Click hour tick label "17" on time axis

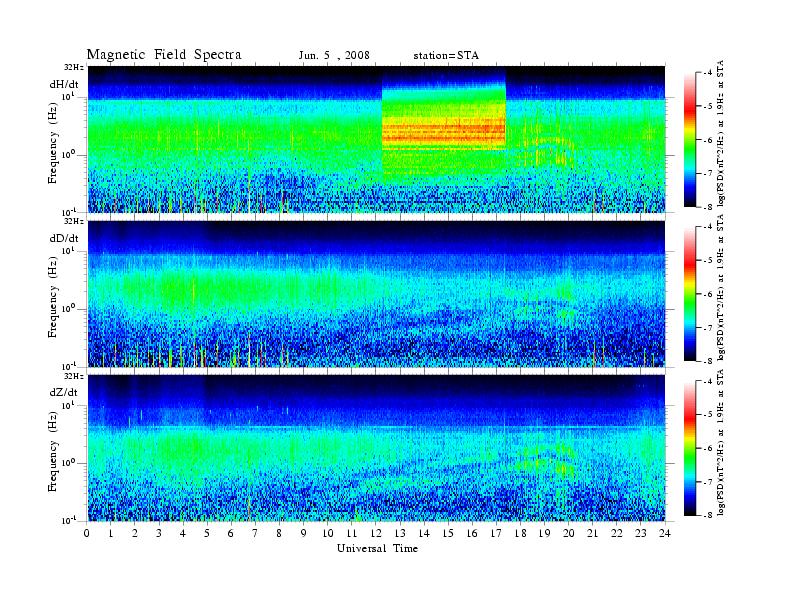(496, 533)
